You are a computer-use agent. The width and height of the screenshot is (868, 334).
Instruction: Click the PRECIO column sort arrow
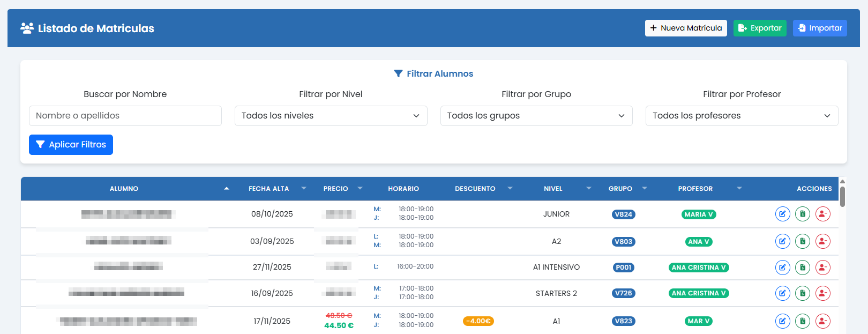click(360, 188)
